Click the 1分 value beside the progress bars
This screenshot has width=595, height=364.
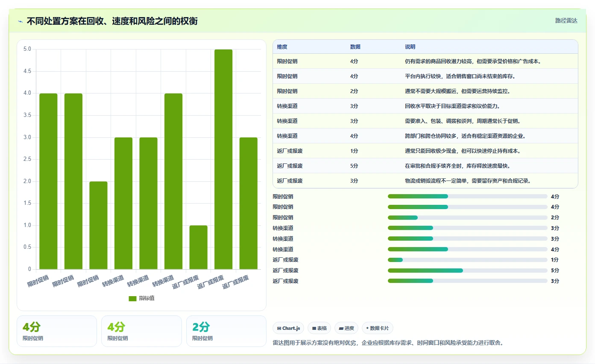click(555, 260)
